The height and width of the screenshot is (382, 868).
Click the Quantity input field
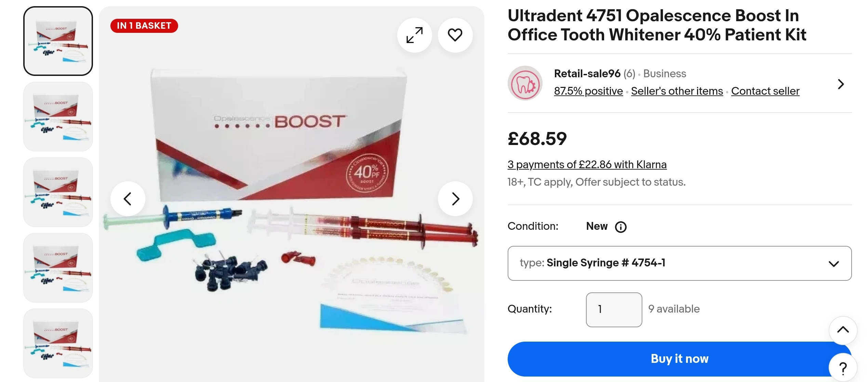pos(614,309)
